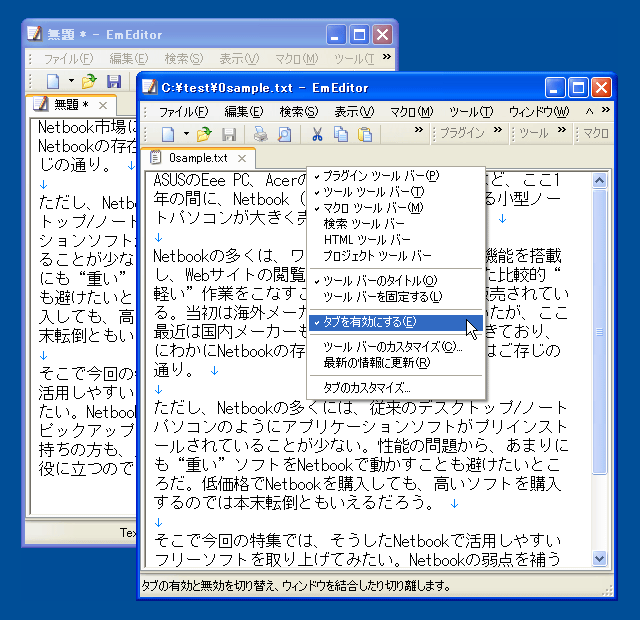Click the Paste clipboard icon
Screen dimensions: 640x620
click(x=365, y=134)
